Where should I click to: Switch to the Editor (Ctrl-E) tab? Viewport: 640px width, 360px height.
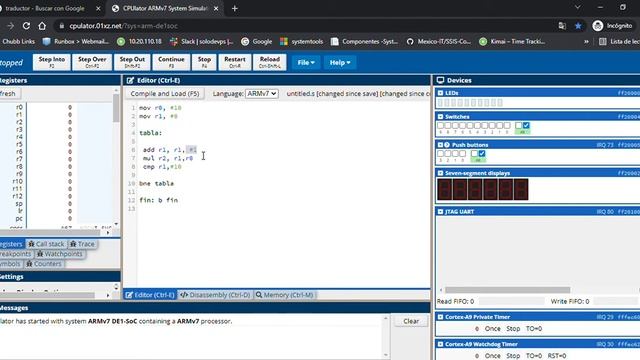coord(150,295)
